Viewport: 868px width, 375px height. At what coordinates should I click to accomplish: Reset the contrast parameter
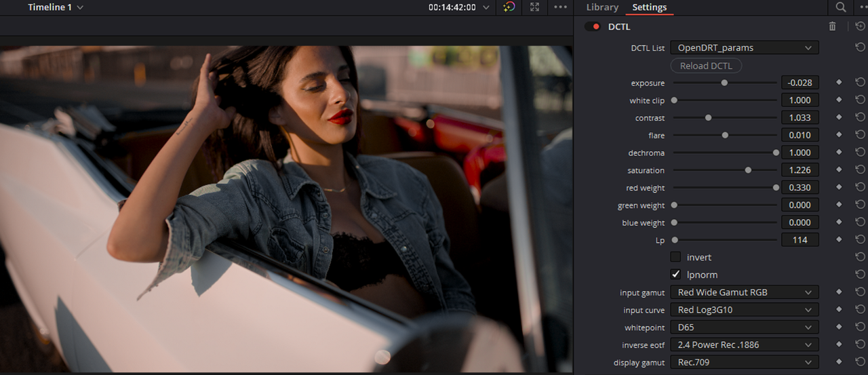(860, 117)
